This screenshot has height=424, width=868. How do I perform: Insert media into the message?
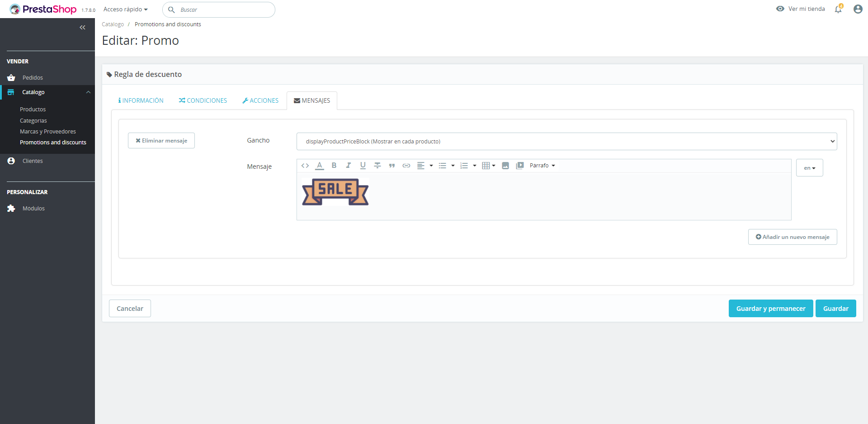520,166
